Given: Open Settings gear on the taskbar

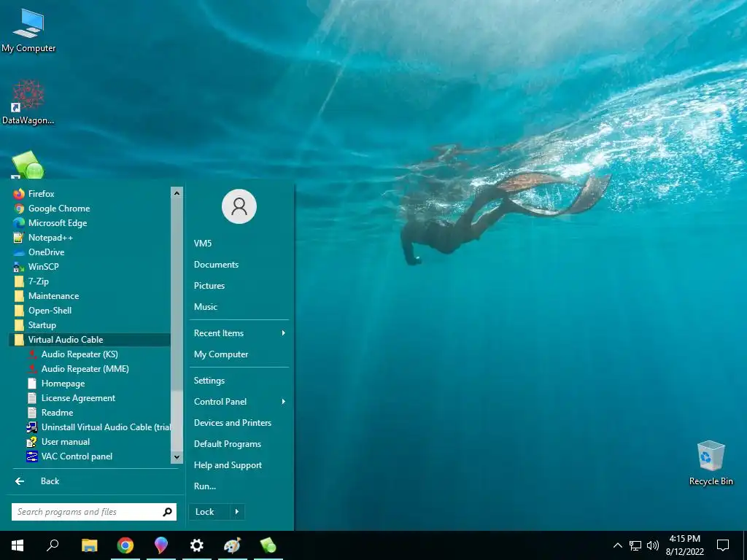Looking at the screenshot, I should click(197, 545).
